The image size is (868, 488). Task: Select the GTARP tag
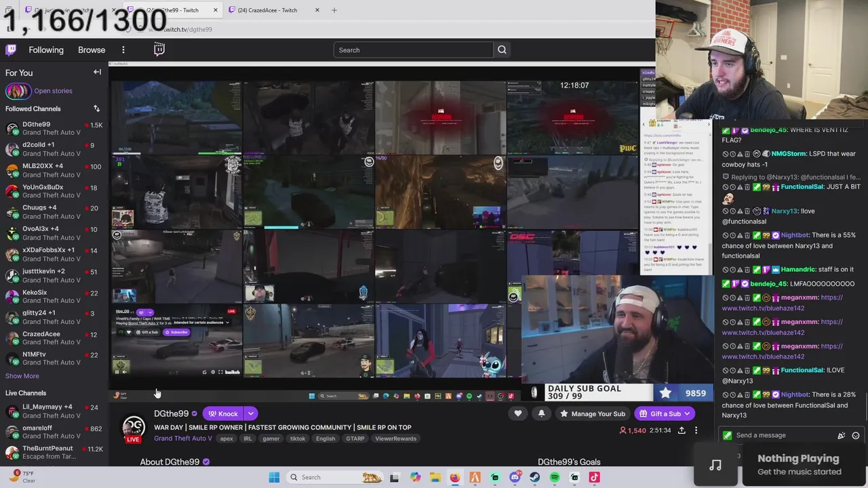[355, 439]
